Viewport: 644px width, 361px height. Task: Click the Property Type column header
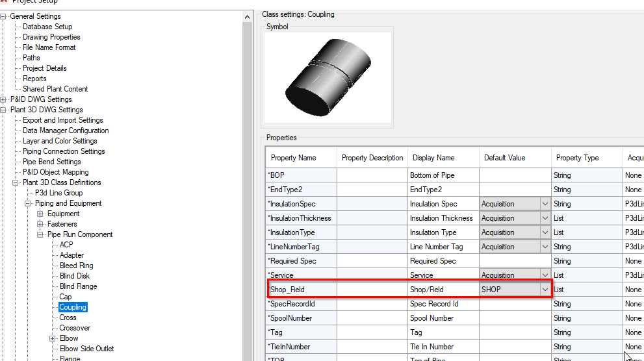click(587, 158)
